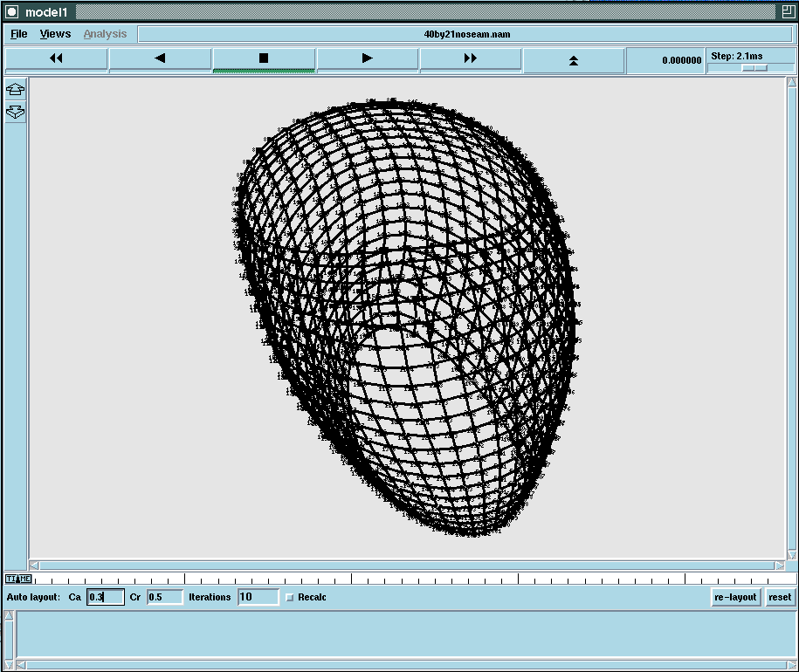Click the reset button
The height and width of the screenshot is (672, 799).
[x=779, y=598]
